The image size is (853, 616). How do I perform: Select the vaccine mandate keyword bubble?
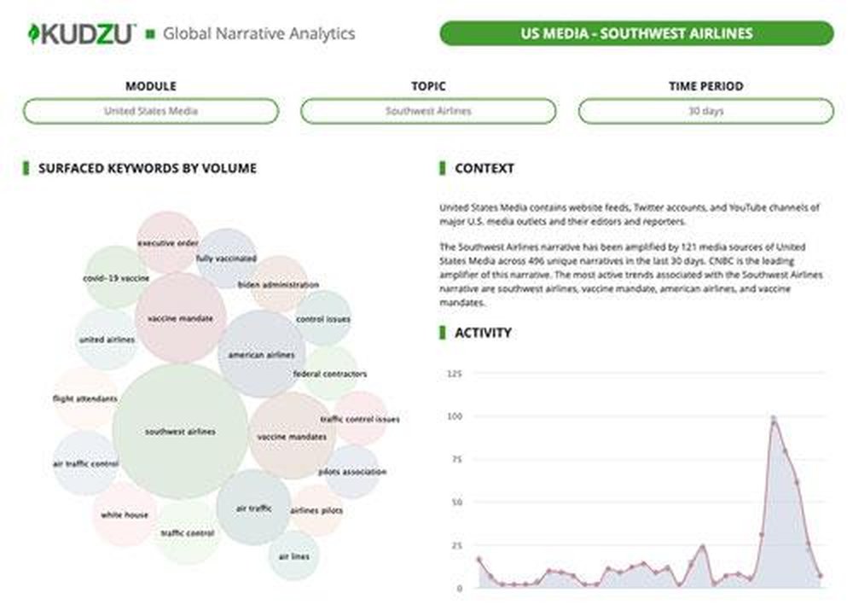[x=181, y=317]
